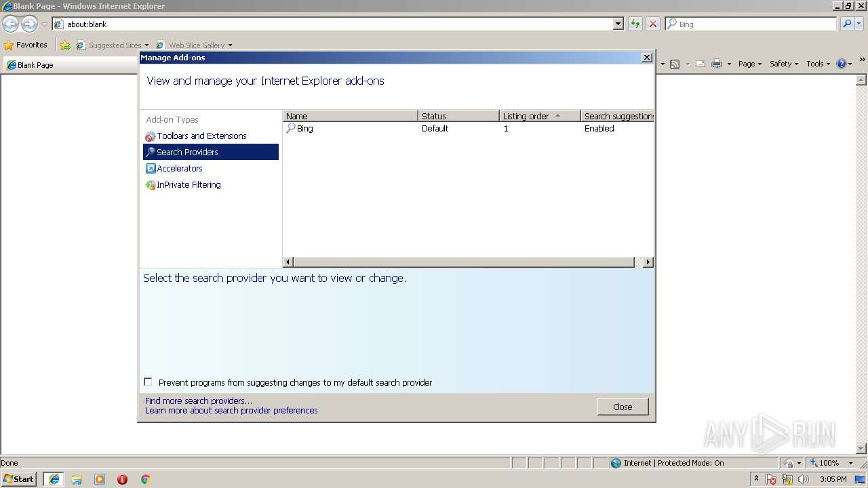Click the browser Back arrow button

click(10, 24)
